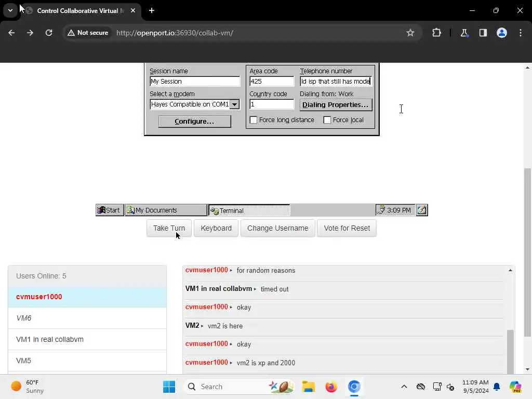Click the VM tray connection icon
Viewport: 532px width, 399px height.
tap(381, 210)
